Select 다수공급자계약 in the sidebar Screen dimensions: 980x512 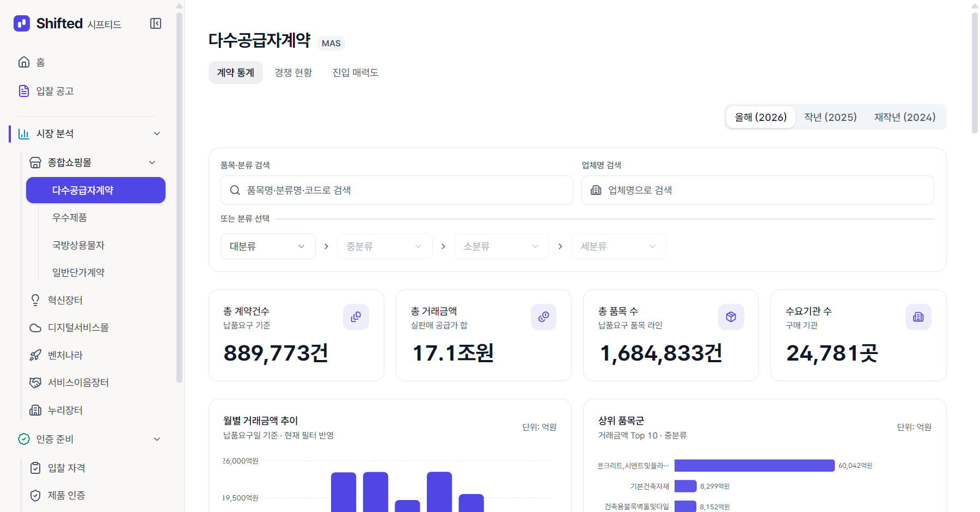click(96, 190)
